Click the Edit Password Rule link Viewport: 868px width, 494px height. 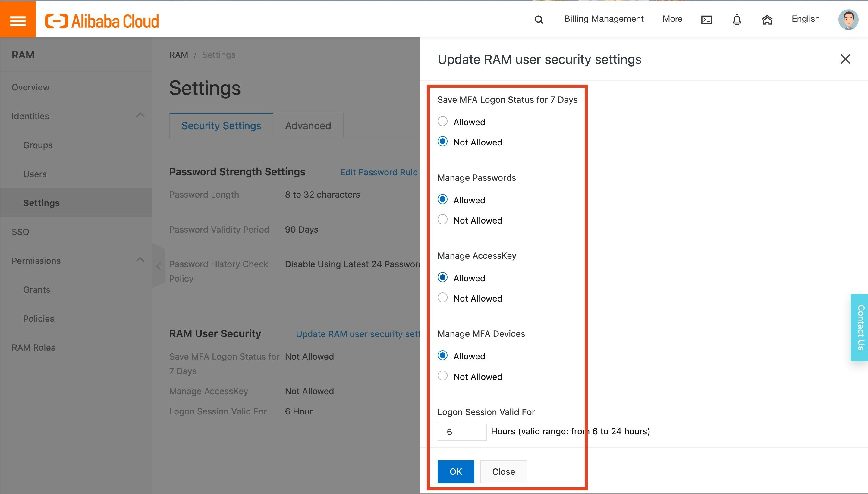[379, 172]
